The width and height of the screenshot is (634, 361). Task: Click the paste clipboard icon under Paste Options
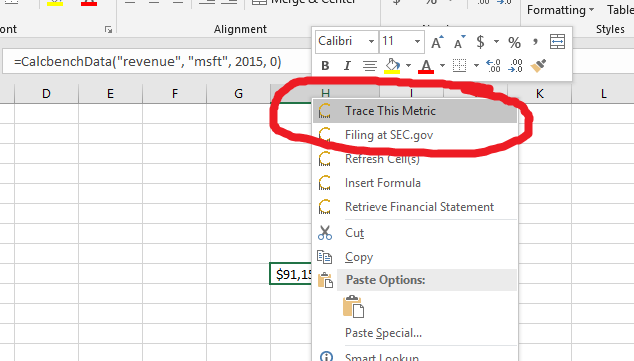coord(353,307)
